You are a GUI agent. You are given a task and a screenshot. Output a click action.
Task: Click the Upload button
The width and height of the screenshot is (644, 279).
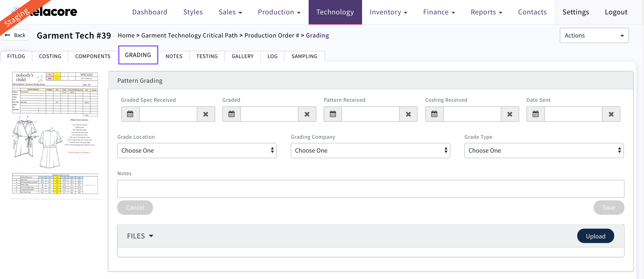(x=595, y=236)
